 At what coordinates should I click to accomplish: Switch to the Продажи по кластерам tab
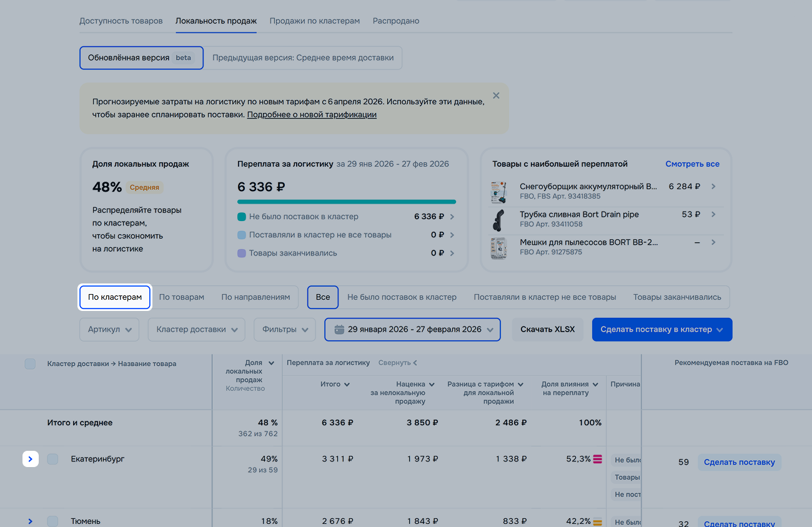coord(314,21)
